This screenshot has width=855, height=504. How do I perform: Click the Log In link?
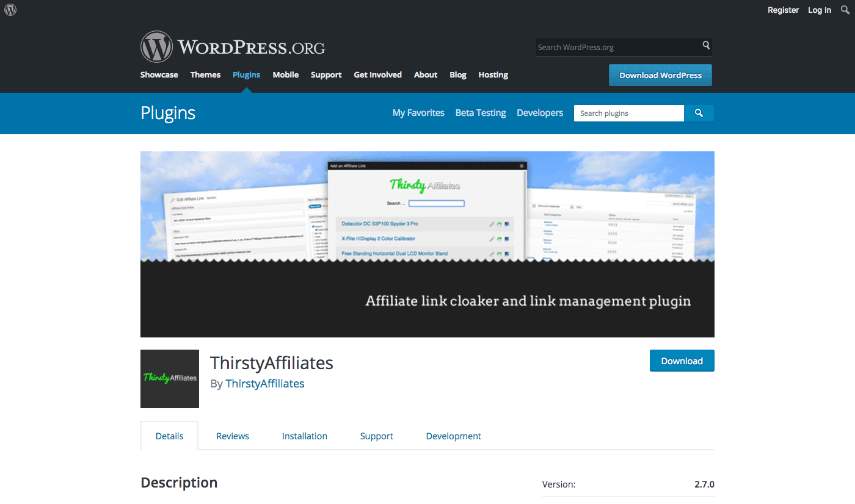819,10
